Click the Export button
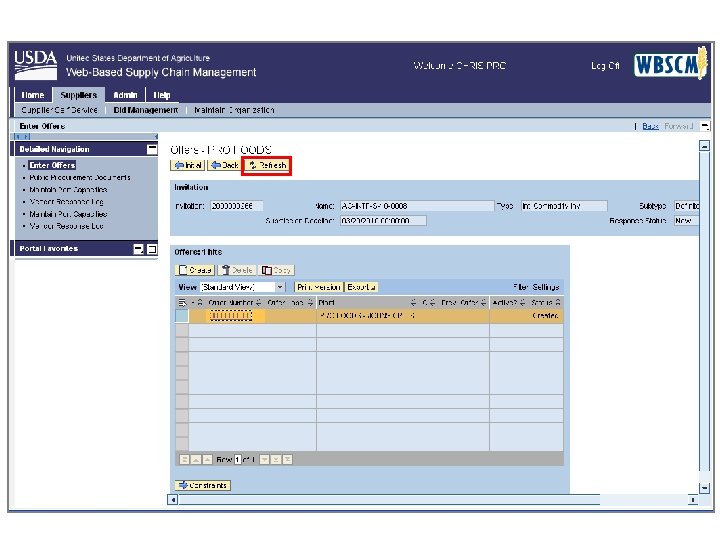Image resolution: width=720 pixels, height=540 pixels. point(361,287)
